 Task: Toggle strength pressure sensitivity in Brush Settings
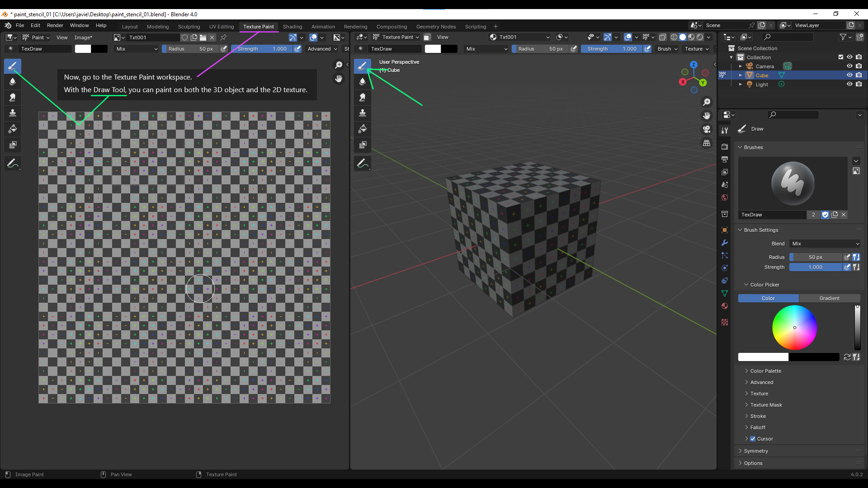(847, 267)
